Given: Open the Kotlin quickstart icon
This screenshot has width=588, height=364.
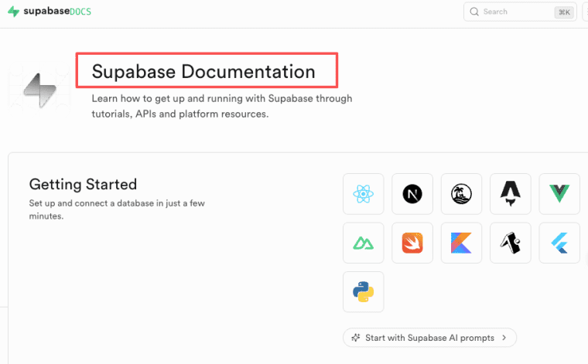Looking at the screenshot, I should coord(461,243).
